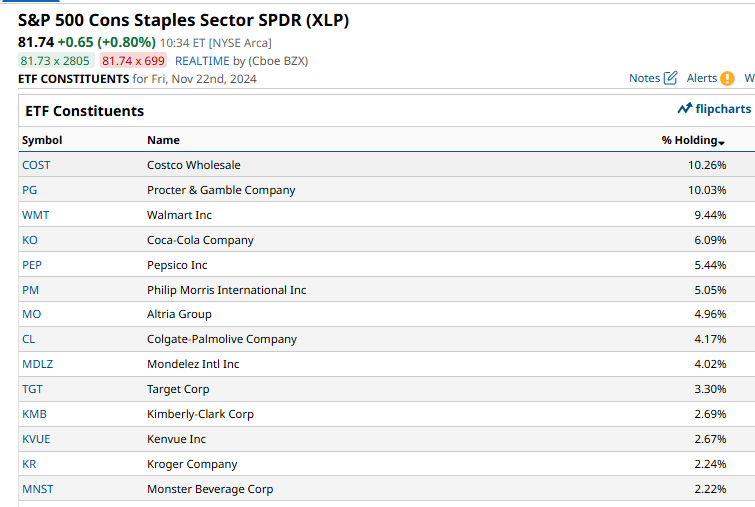The width and height of the screenshot is (755, 507).
Task: Click the red ask quote 81.74 x 699
Action: tap(133, 61)
